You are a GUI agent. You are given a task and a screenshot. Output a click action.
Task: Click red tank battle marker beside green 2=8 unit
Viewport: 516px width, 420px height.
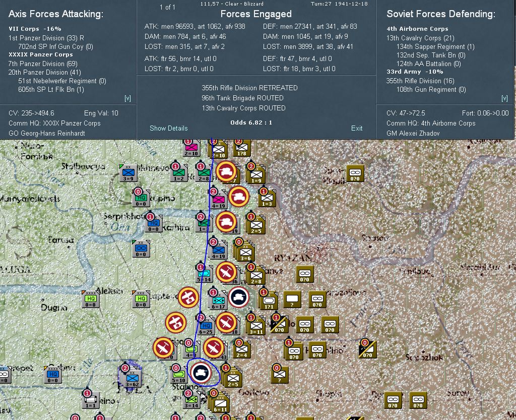[226, 171]
